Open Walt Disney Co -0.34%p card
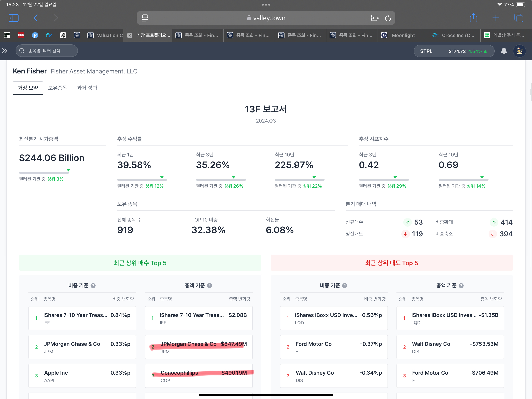Screen dimensions: 532x399 (x=334, y=376)
